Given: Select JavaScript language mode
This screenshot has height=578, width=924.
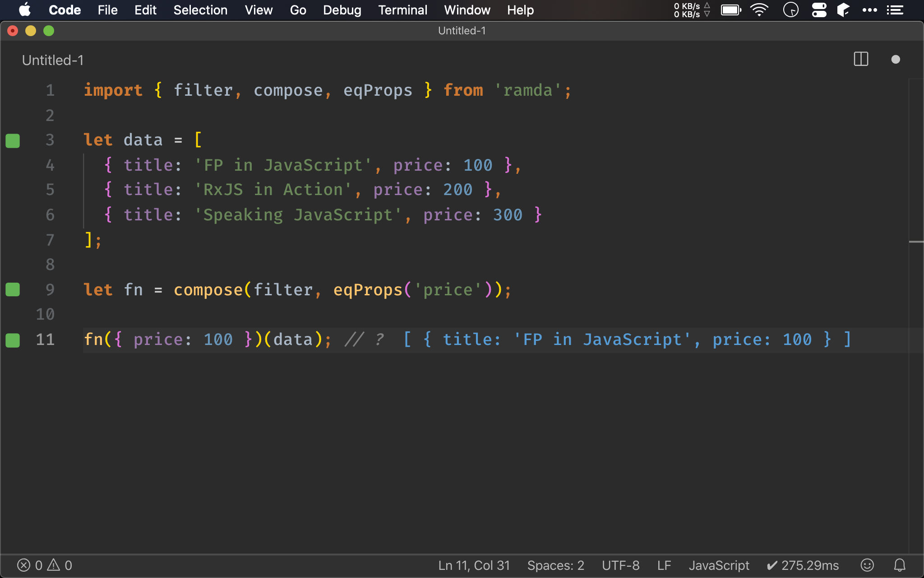Looking at the screenshot, I should pyautogui.click(x=719, y=565).
